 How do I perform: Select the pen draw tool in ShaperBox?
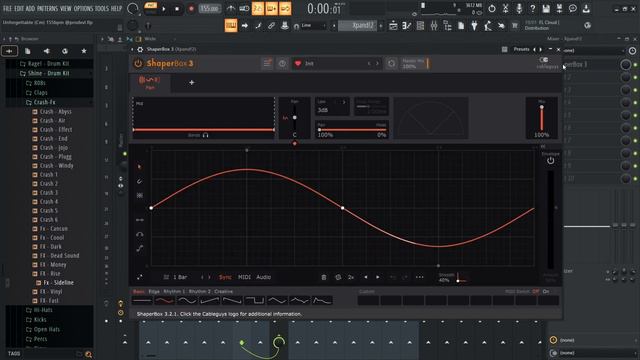(140, 181)
